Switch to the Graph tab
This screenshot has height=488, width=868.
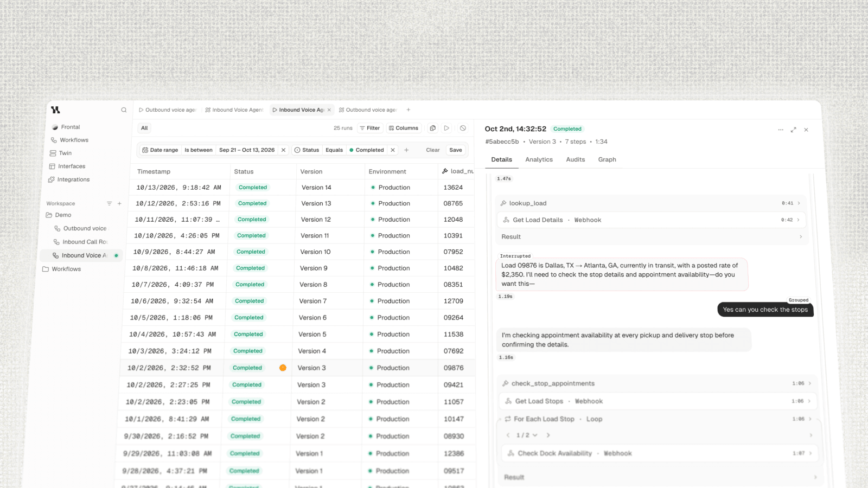(607, 159)
